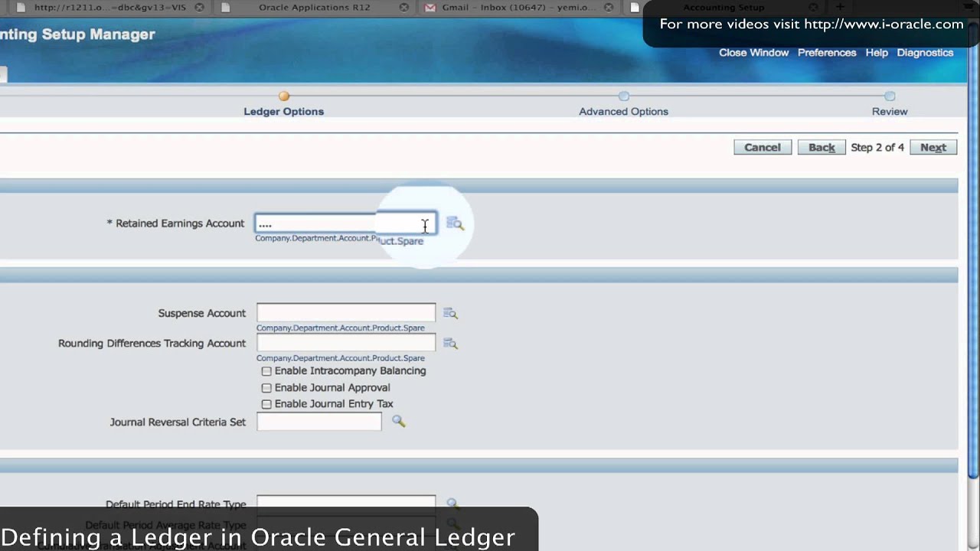Open the Diagnostics link
980x551 pixels.
click(x=925, y=53)
